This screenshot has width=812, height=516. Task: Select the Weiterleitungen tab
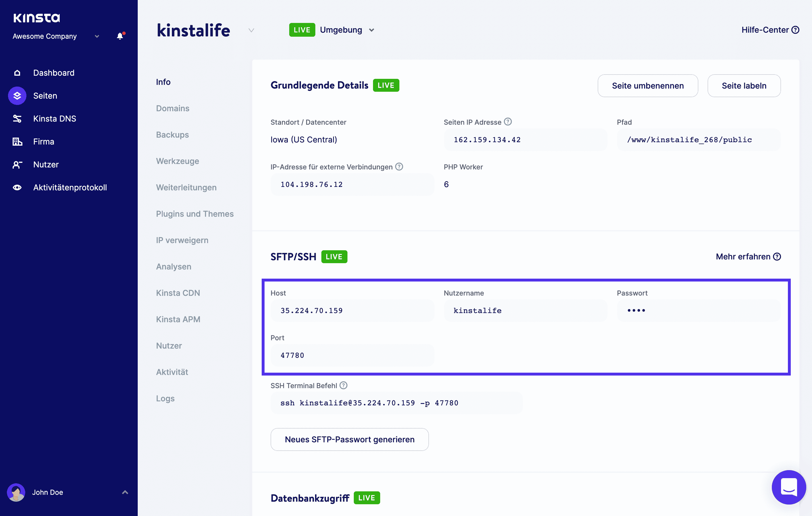click(186, 187)
